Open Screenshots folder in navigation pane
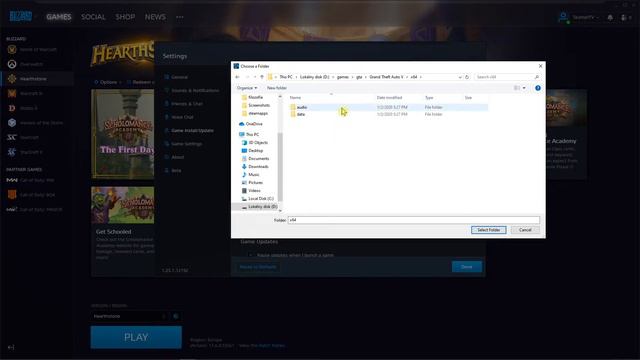The image size is (640, 360). [256, 105]
